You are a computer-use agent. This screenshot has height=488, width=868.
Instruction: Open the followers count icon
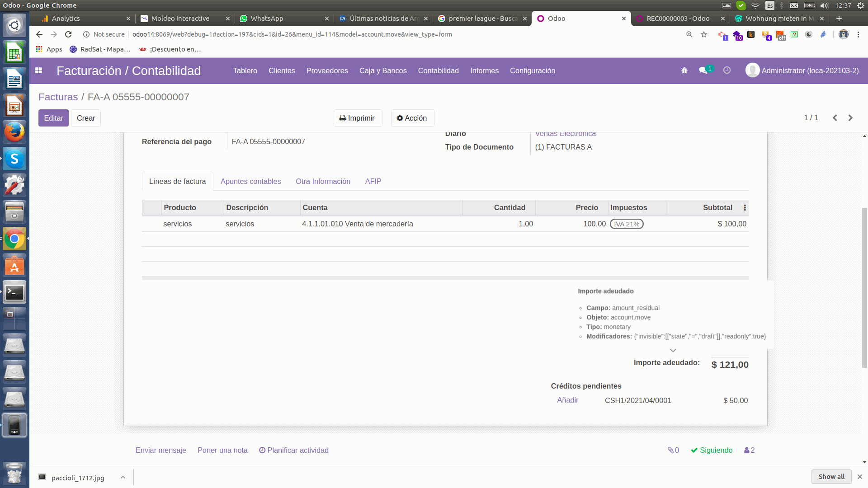pos(749,450)
